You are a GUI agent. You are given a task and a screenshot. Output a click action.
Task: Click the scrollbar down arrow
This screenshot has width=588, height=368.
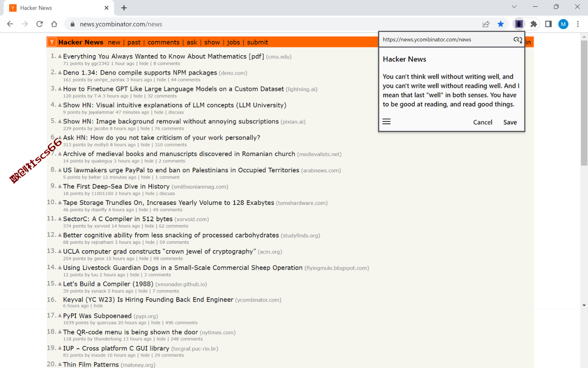[584, 305]
